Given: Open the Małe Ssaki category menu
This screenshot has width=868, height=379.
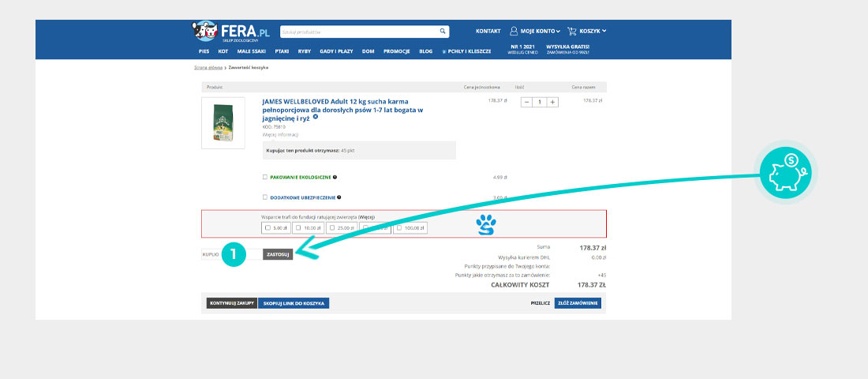Looking at the screenshot, I should click(x=251, y=51).
